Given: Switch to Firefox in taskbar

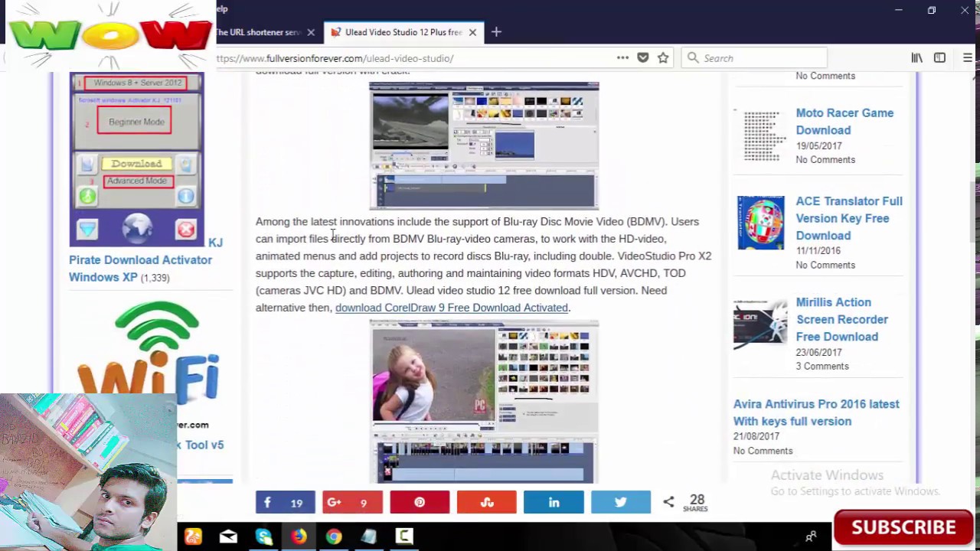Looking at the screenshot, I should (299, 537).
